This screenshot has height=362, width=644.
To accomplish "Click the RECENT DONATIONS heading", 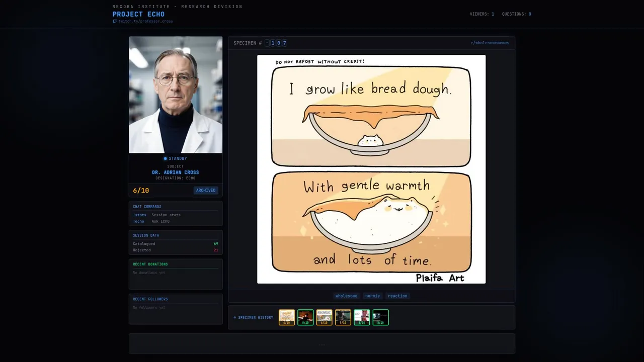I will click(x=150, y=264).
